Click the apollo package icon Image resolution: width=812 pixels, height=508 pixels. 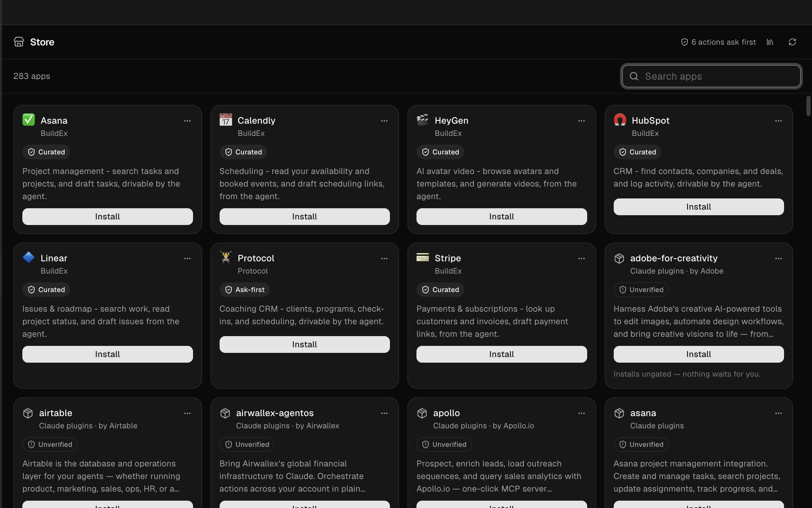coord(422,413)
